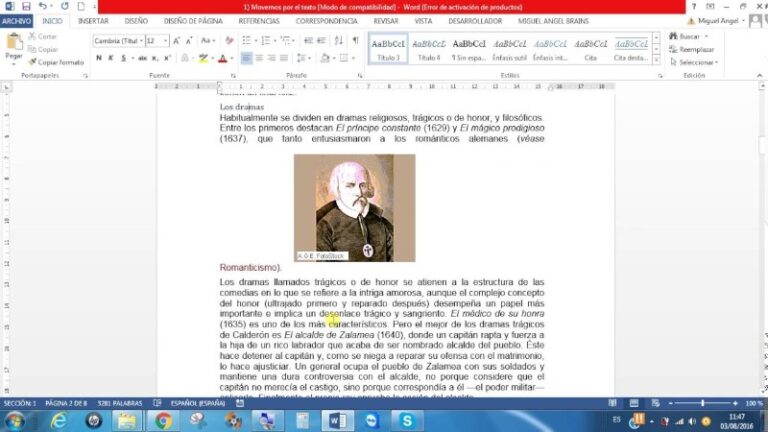768x432 pixels.
Task: Toggle bold (N) formatting
Action: pyautogui.click(x=99, y=58)
